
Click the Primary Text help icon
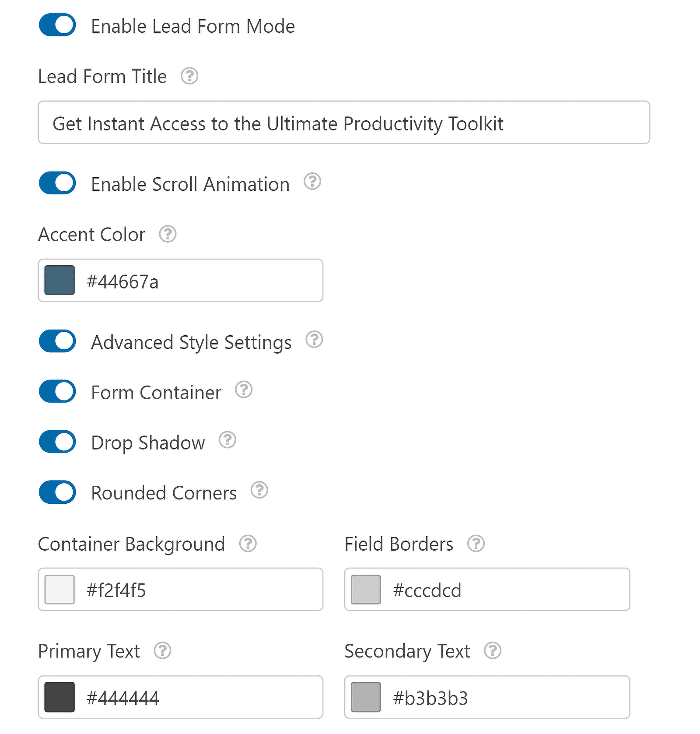coord(163,651)
